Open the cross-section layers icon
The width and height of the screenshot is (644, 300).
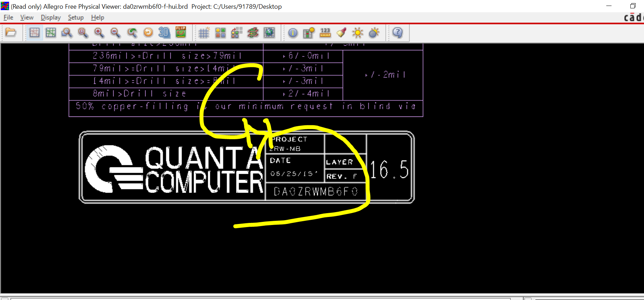[253, 33]
